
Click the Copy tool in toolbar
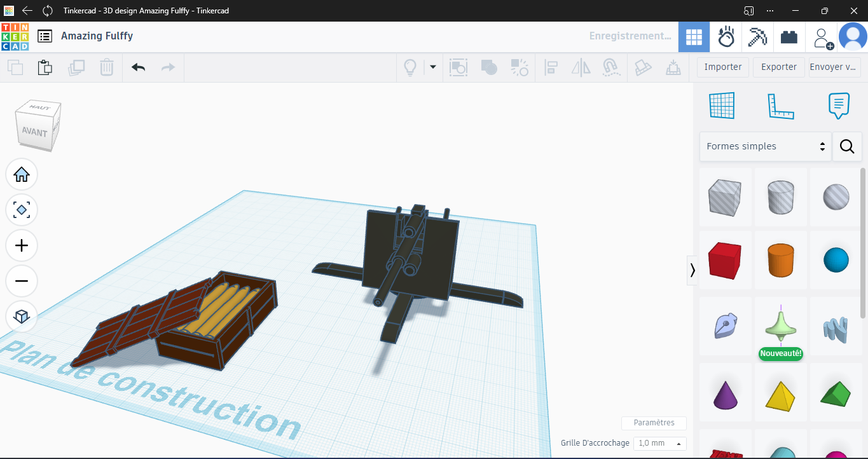[15, 67]
